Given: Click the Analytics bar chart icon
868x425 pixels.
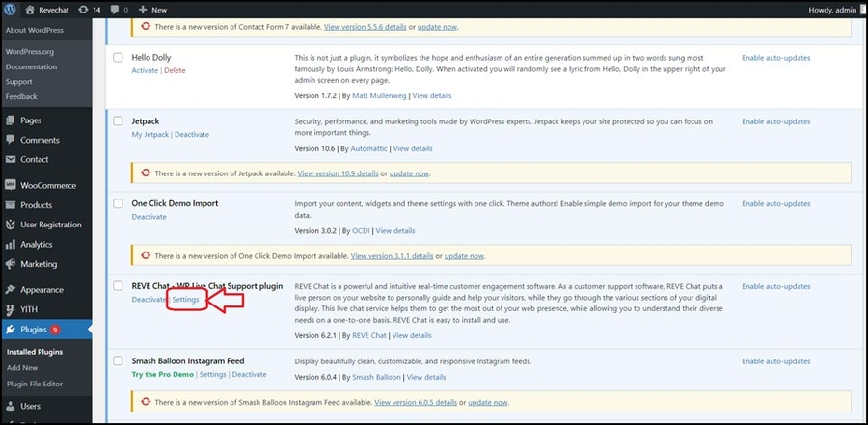Looking at the screenshot, I should pyautogui.click(x=11, y=245).
